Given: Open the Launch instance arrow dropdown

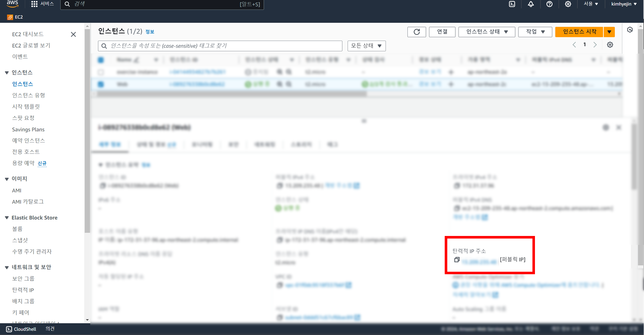Looking at the screenshot, I should tap(609, 32).
